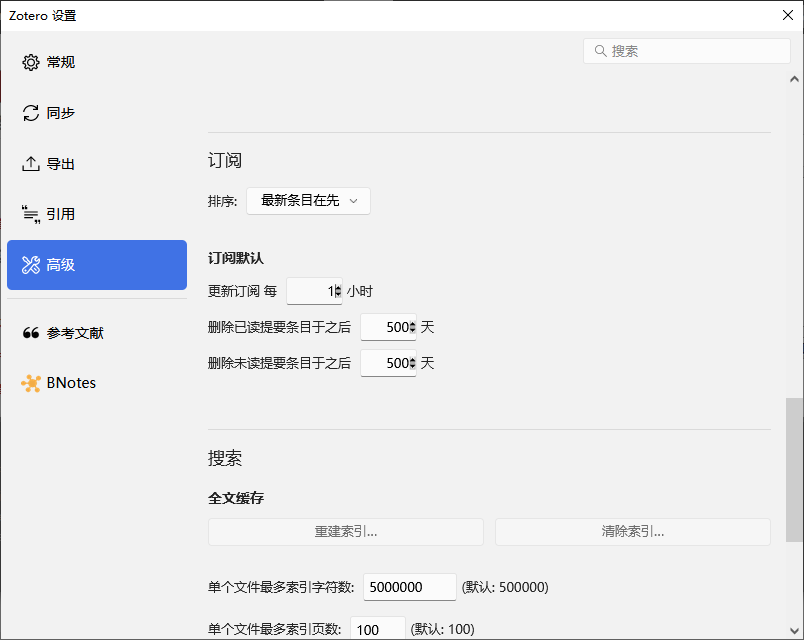Focus the 搜索 settings search field
804x640 pixels.
(x=687, y=51)
